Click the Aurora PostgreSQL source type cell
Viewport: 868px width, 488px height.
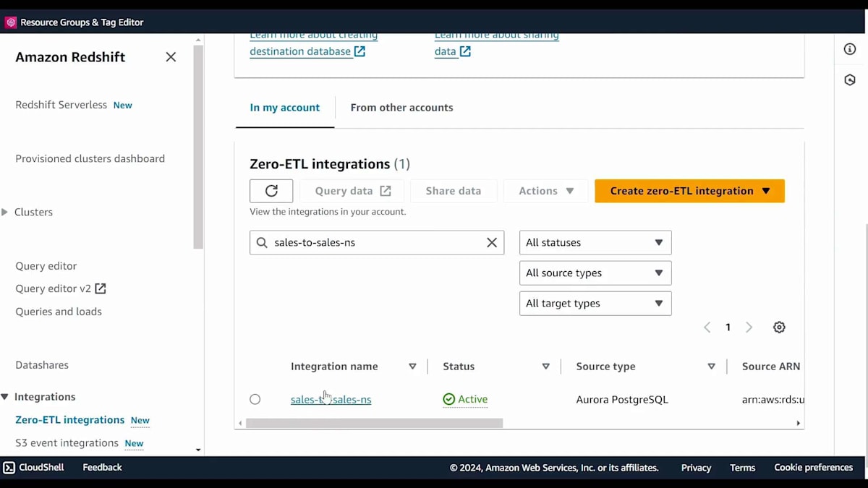click(622, 399)
